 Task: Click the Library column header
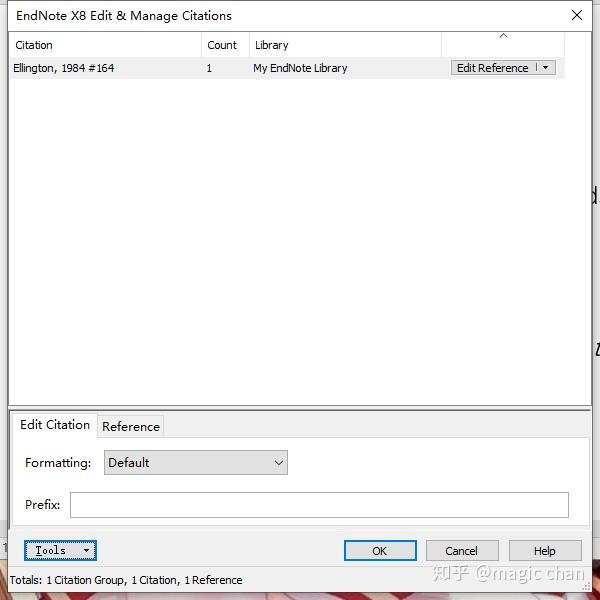click(x=346, y=45)
